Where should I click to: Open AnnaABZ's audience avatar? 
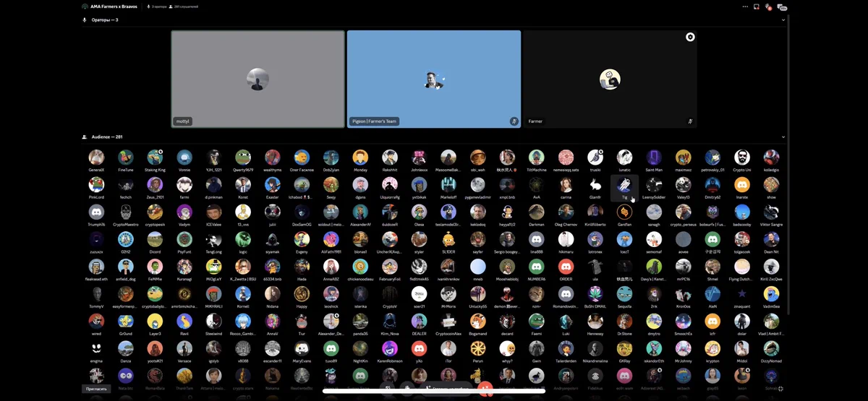331,267
